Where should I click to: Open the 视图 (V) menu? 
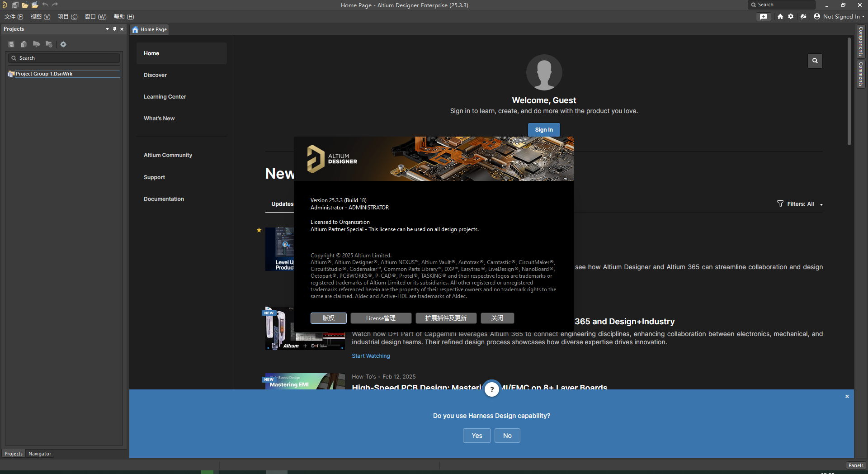click(x=40, y=17)
